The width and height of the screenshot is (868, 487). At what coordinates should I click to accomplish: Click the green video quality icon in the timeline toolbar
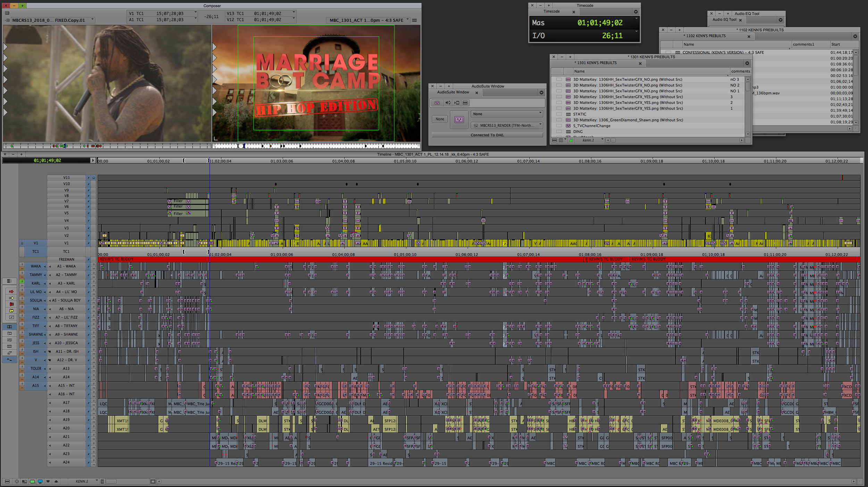(x=32, y=481)
